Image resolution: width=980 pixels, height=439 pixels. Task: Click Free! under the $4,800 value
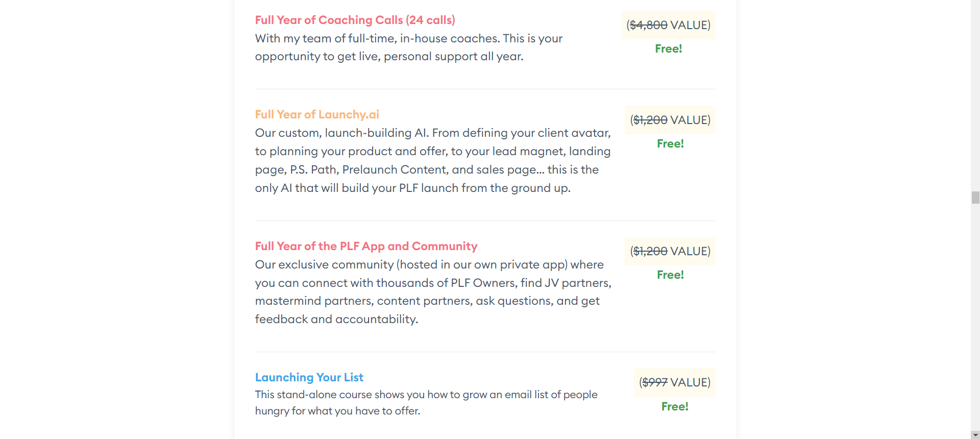coord(668,48)
